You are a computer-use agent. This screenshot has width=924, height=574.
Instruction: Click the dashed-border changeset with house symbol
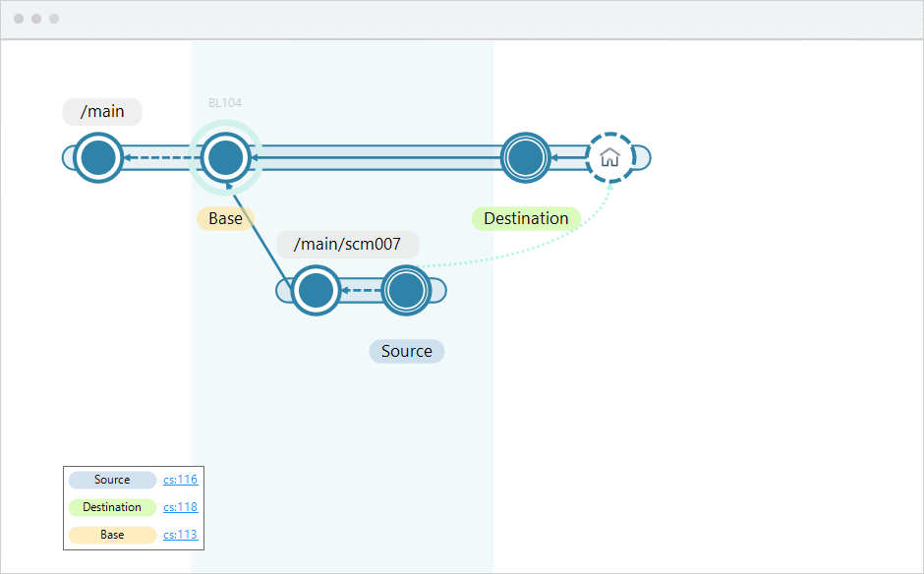tap(610, 155)
